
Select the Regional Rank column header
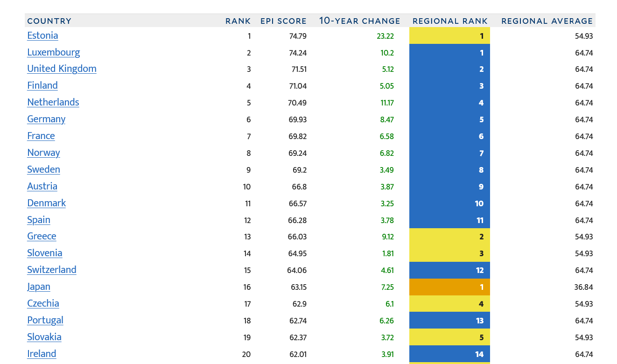pyautogui.click(x=450, y=21)
